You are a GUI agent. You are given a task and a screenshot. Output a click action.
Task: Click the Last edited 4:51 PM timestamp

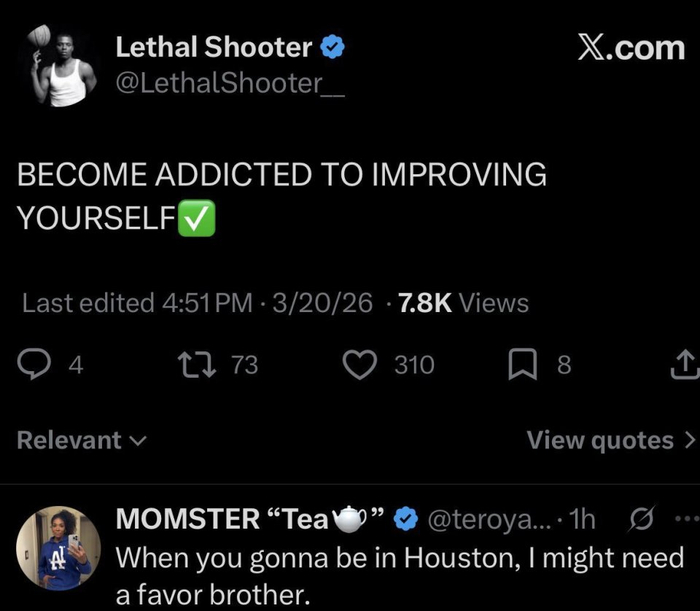tap(137, 303)
